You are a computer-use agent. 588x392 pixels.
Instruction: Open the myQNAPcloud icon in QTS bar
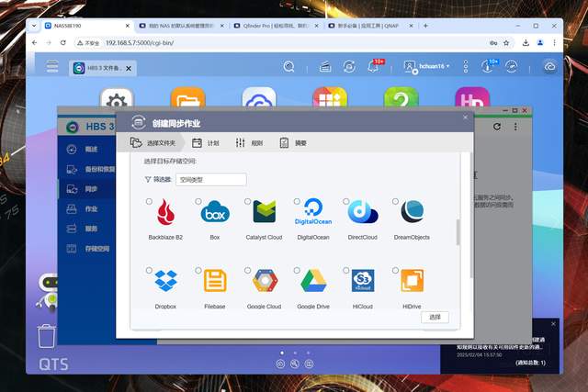[x=549, y=67]
